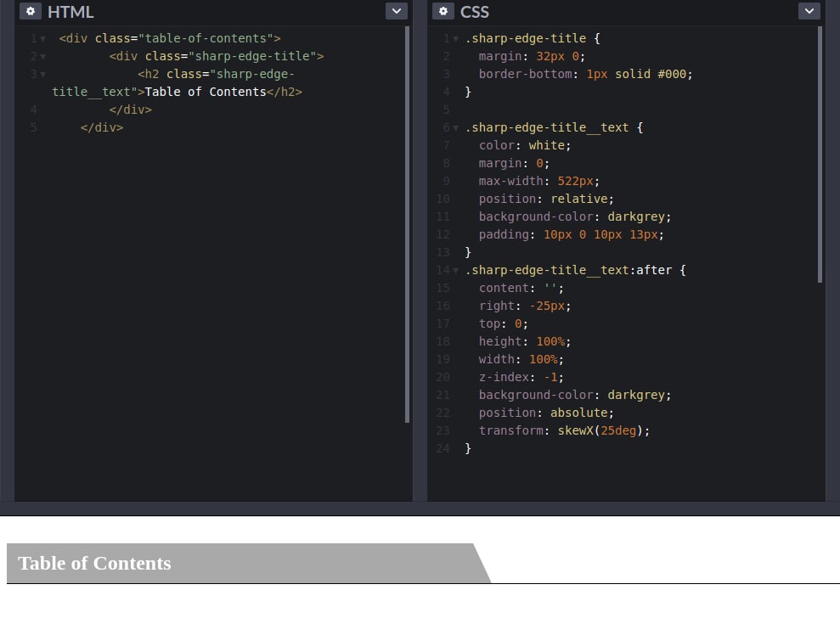This screenshot has height=635, width=840.
Task: Expand the CSS panel dropdown chevron
Action: coord(809,11)
